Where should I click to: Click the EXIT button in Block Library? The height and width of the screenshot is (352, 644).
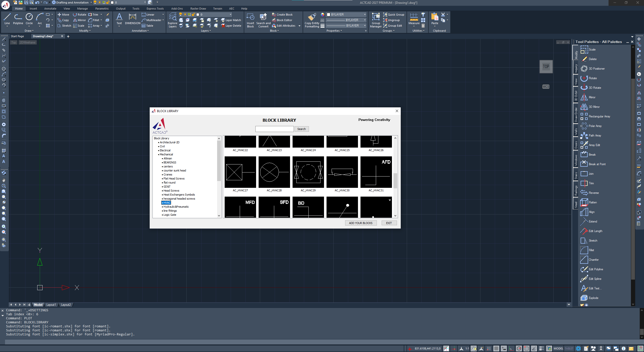coord(389,223)
